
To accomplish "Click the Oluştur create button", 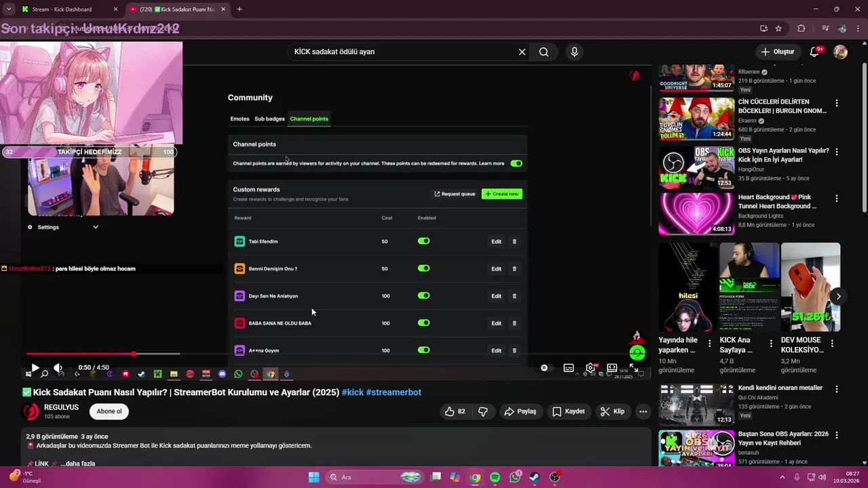I will point(778,52).
